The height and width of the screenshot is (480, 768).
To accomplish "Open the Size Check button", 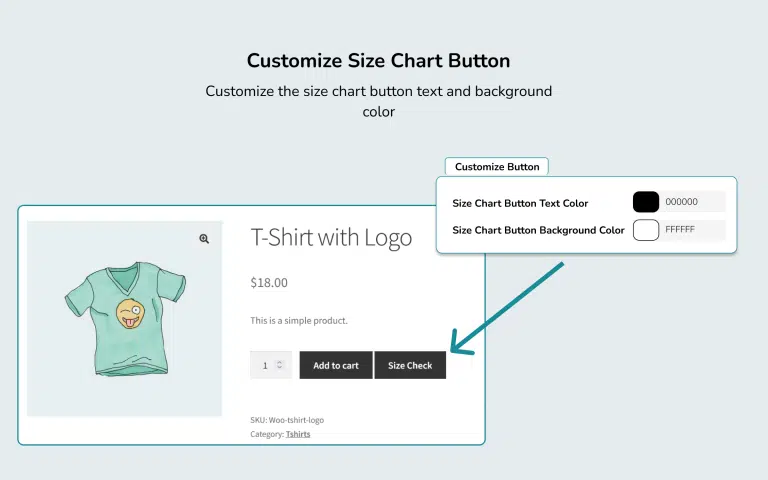I will point(410,366).
